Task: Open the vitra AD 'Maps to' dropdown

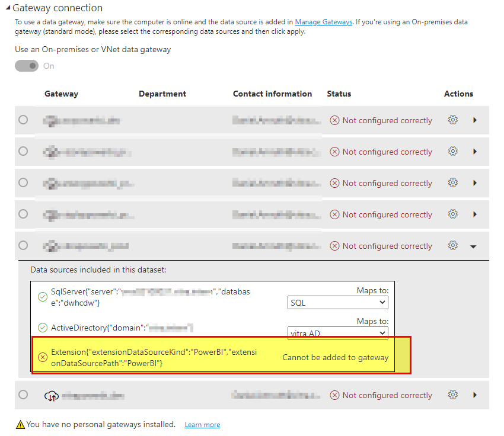Action: pos(338,332)
